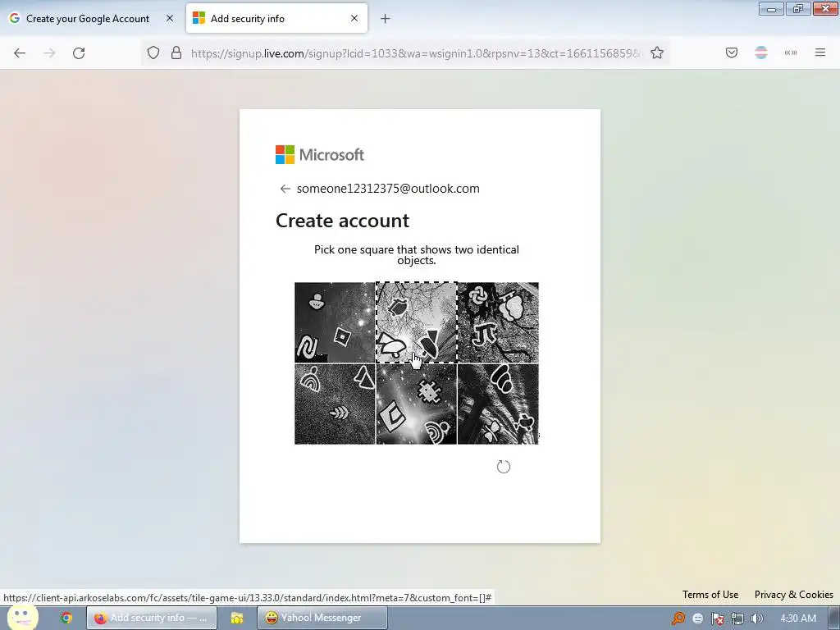Open the network tray icon
Viewport: 840px width, 630px height.
pos(737,619)
